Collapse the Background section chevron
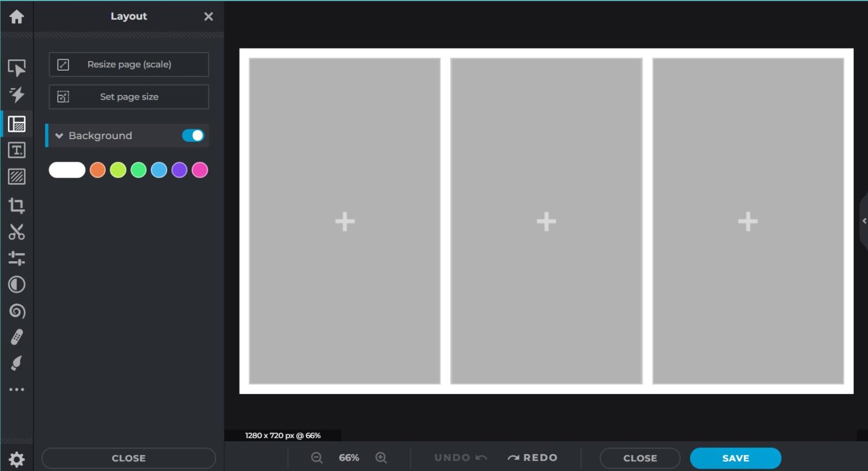 (x=59, y=136)
